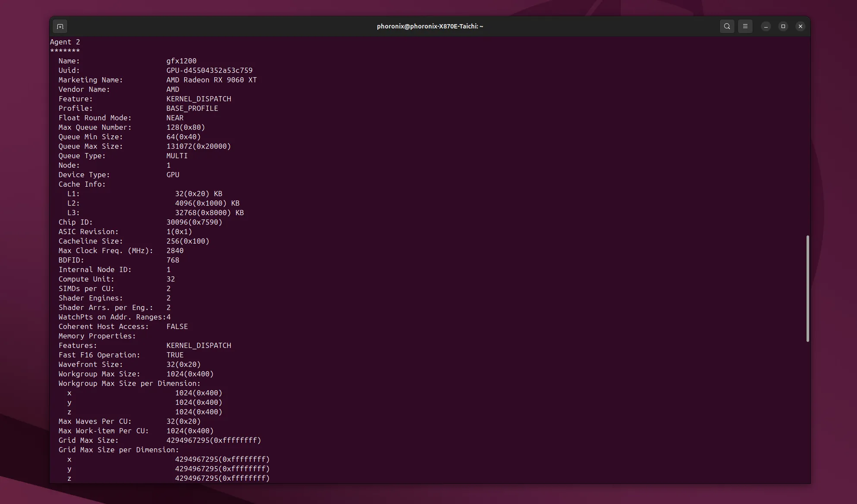Viewport: 857px width, 504px height.
Task: Click the L3 cache size value
Action: (209, 213)
